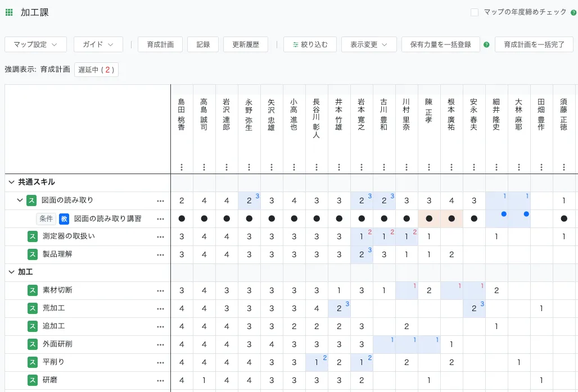Collapse the 加工 category group
Image resolution: width=578 pixels, height=392 pixels.
tap(11, 272)
